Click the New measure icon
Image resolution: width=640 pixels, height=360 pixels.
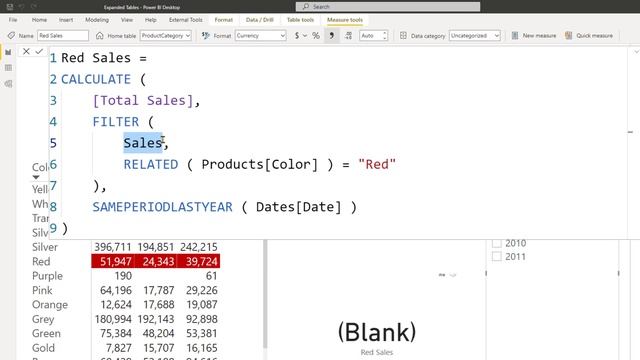point(515,36)
